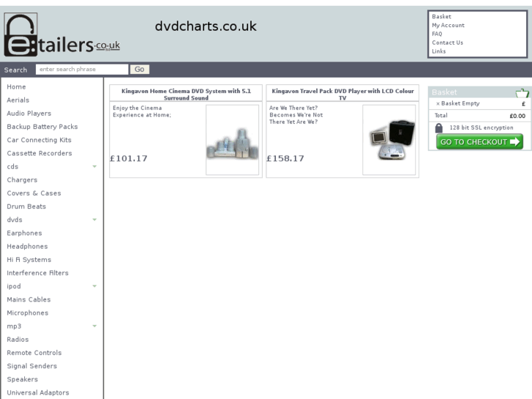Open the Microphones category
Viewport: 532px width, 399px height.
coord(28,313)
